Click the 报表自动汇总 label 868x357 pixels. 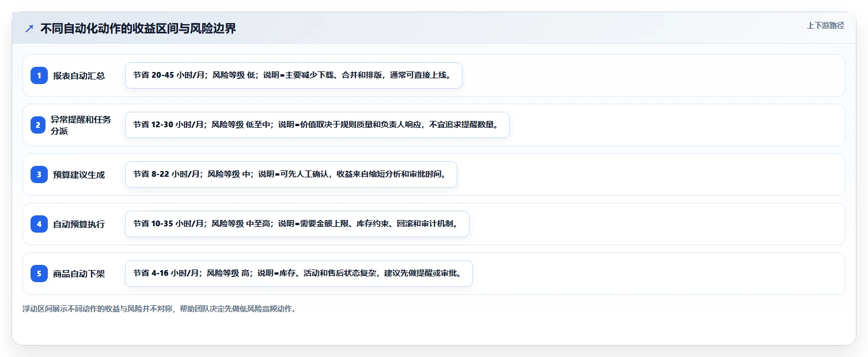click(79, 75)
